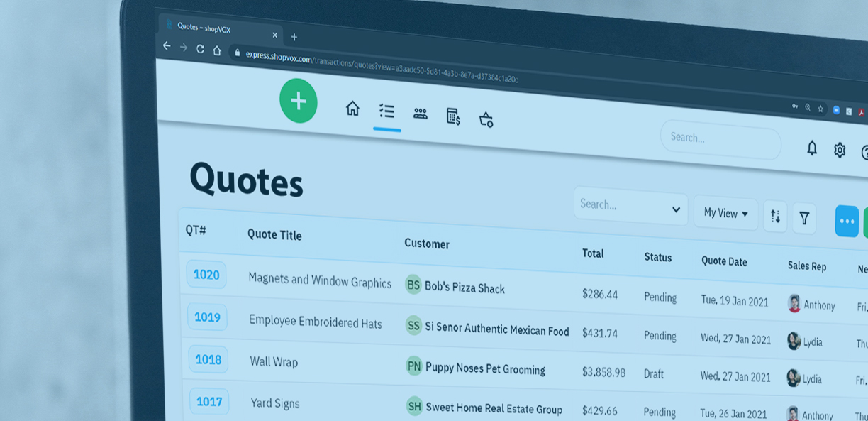Open the Home icon in navigation
The width and height of the screenshot is (868, 421).
[x=352, y=108]
